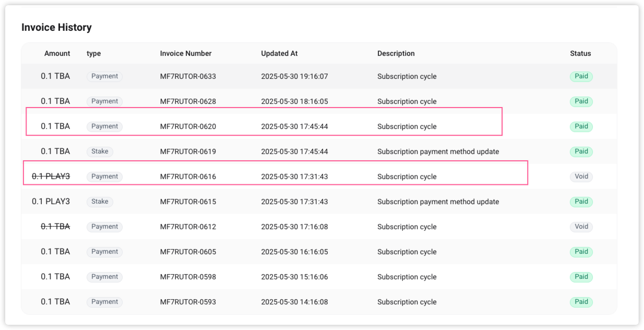
Task: Click the Payment type tag for MF7RUTOR-0628
Action: 104,101
